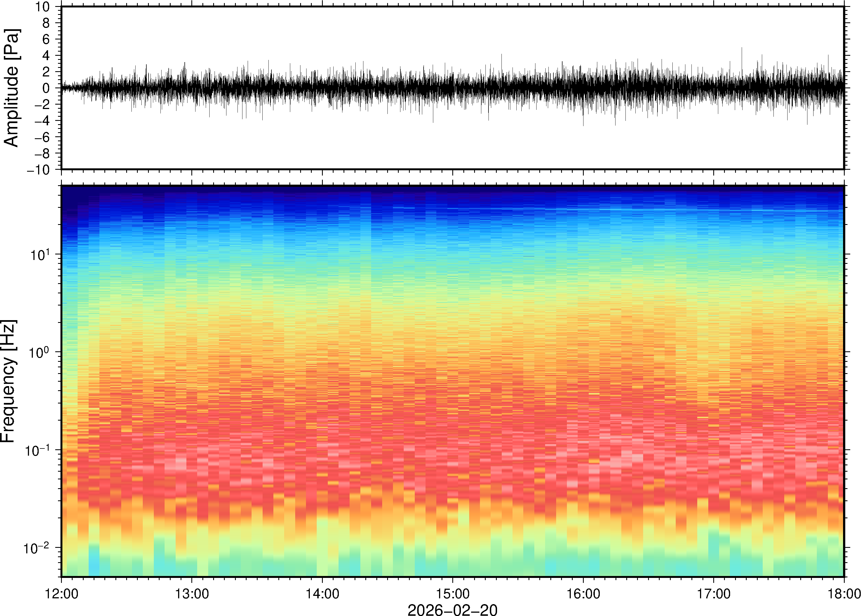Click the 12:00 time axis label

62,594
